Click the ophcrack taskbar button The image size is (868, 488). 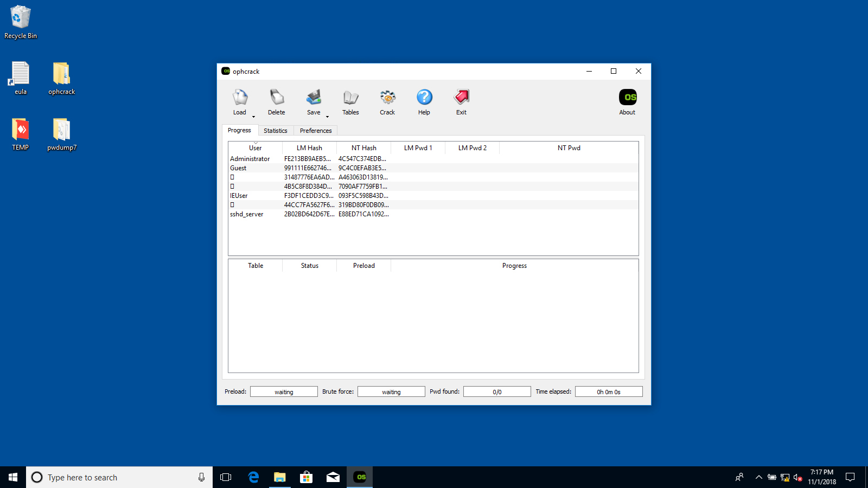tap(360, 477)
